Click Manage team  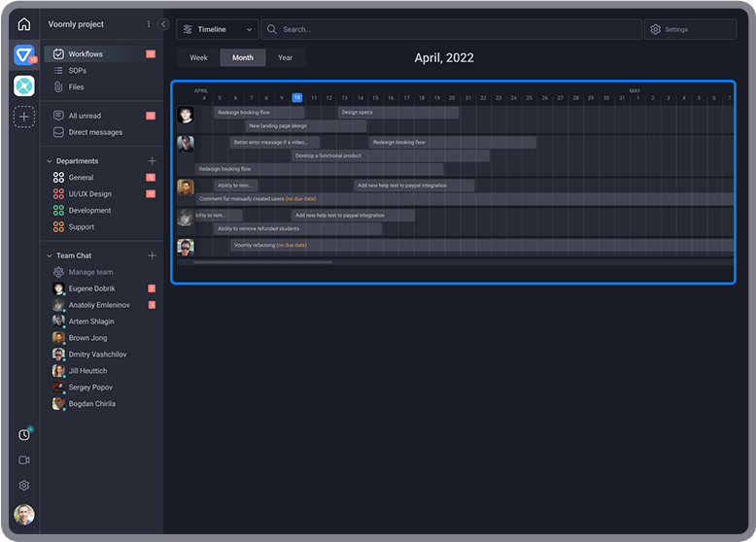[x=90, y=272]
